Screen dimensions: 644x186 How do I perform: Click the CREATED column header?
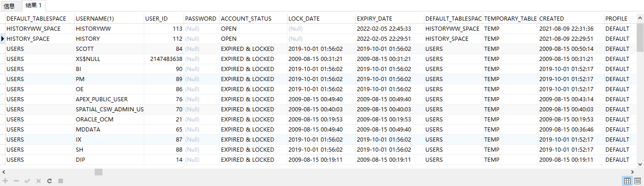click(x=552, y=19)
